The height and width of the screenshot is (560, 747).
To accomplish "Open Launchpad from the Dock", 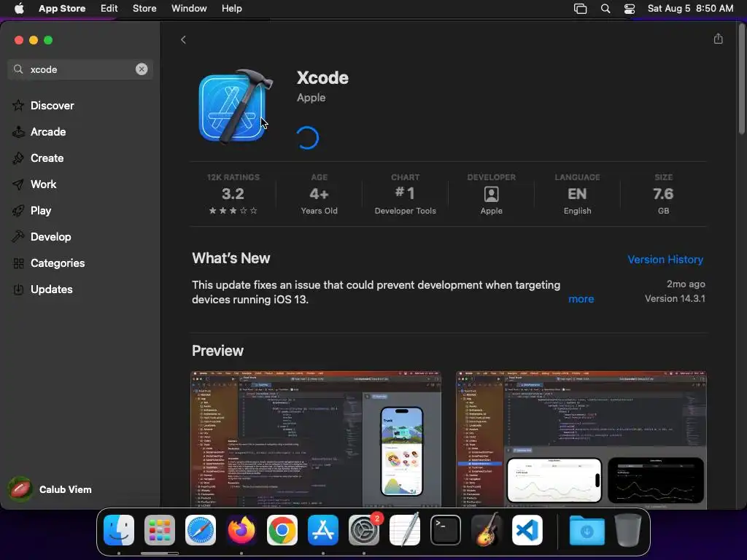I will (x=160, y=530).
